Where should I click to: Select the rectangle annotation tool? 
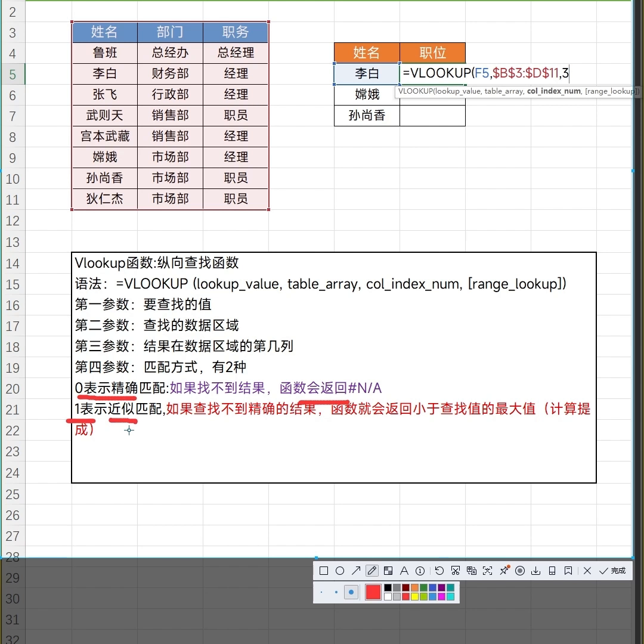tap(324, 571)
